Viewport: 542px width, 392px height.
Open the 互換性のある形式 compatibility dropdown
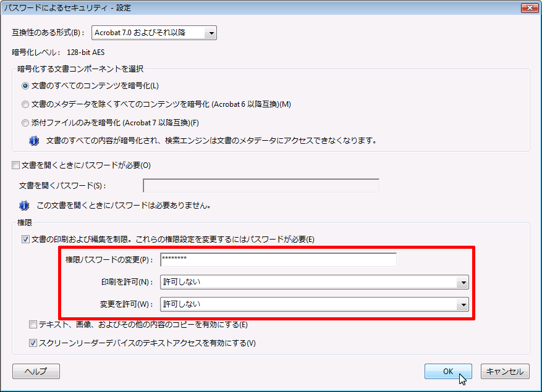154,33
